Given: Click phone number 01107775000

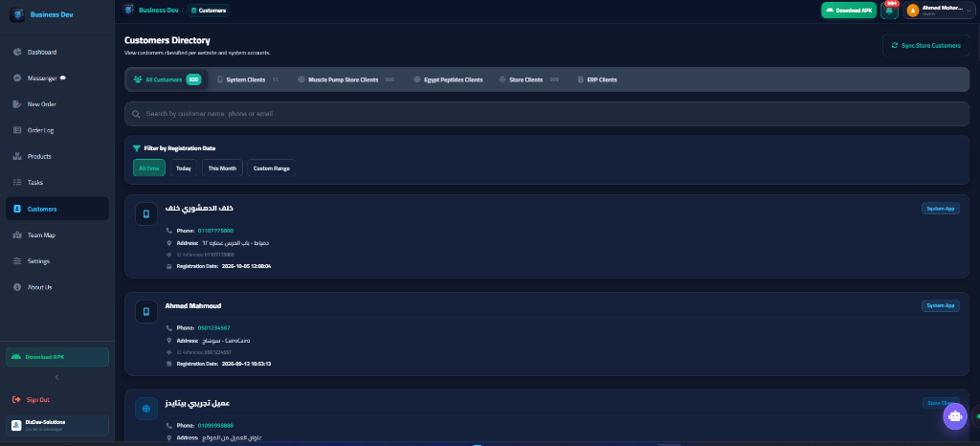Looking at the screenshot, I should [x=215, y=231].
